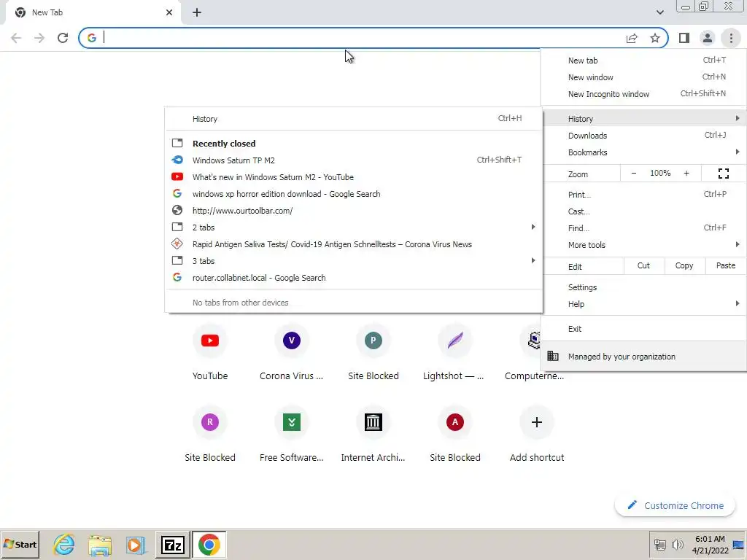This screenshot has width=747, height=560.
Task: Reload the current page
Action: 63,38
